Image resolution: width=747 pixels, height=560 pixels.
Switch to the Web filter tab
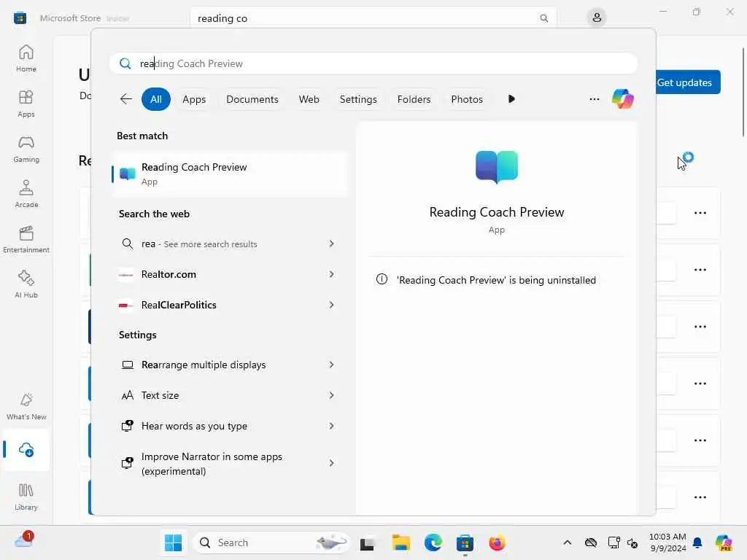pos(309,99)
